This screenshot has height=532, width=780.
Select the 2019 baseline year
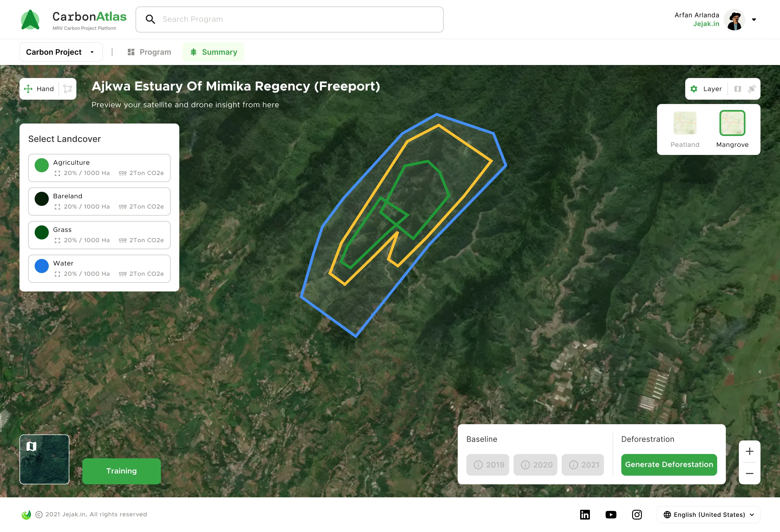(x=488, y=465)
